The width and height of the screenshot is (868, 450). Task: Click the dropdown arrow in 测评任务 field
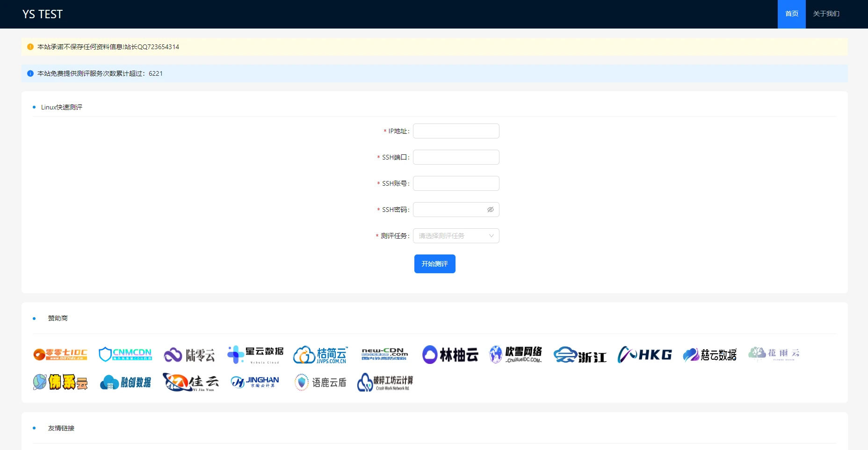click(x=492, y=236)
